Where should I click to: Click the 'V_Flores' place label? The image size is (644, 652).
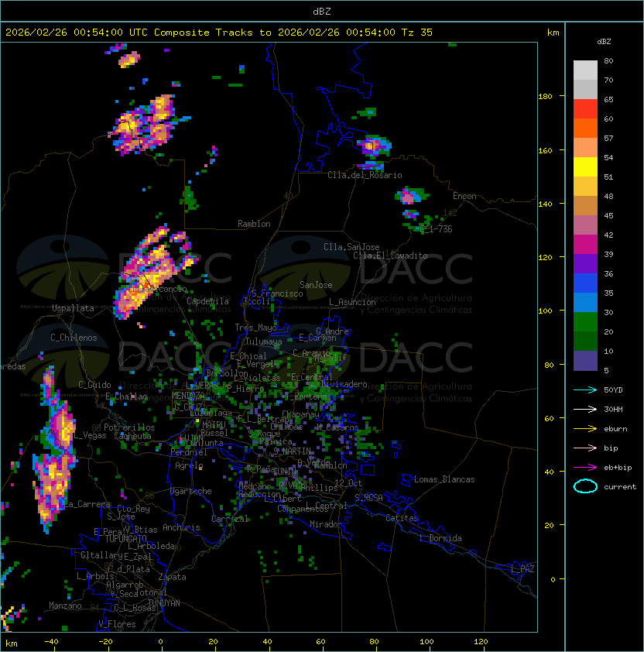(x=117, y=624)
